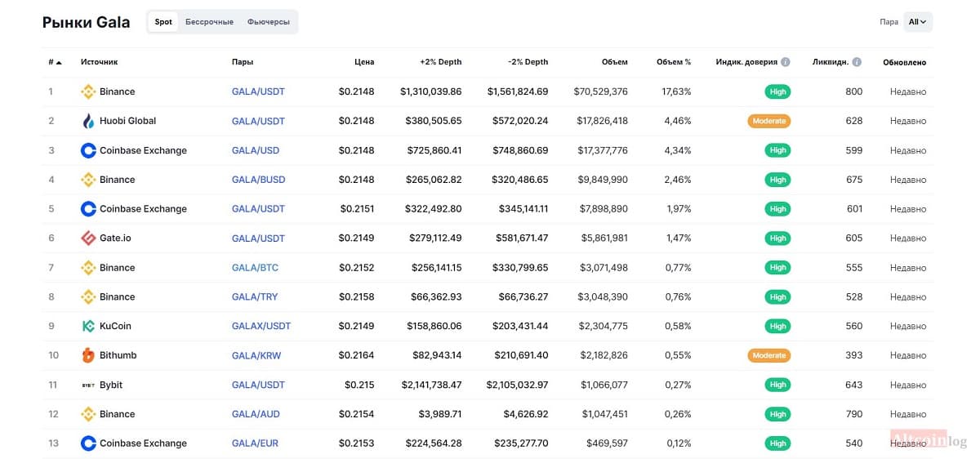Sort by Объем % column header
Viewport: 980px width, 459px height.
pyautogui.click(x=674, y=62)
